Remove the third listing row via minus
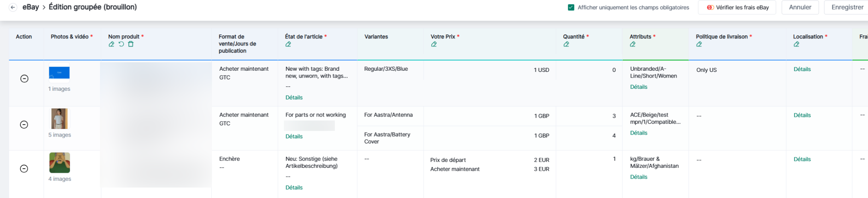 point(24,169)
